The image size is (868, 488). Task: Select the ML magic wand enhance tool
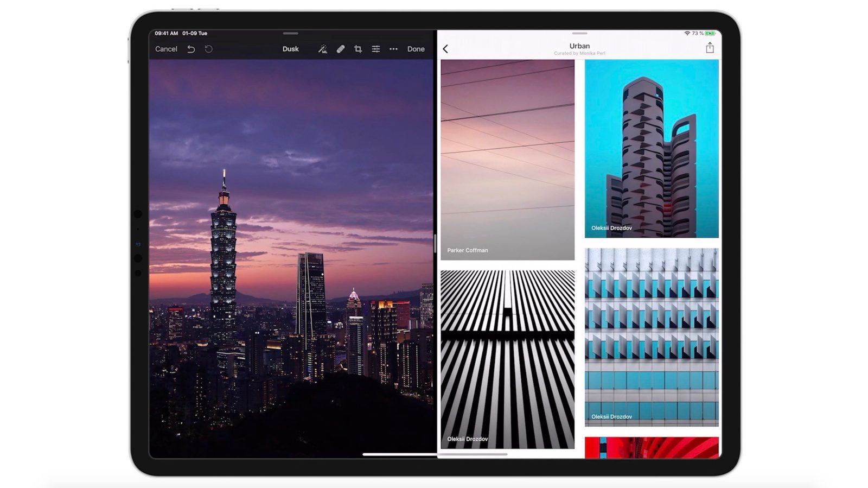[322, 49]
